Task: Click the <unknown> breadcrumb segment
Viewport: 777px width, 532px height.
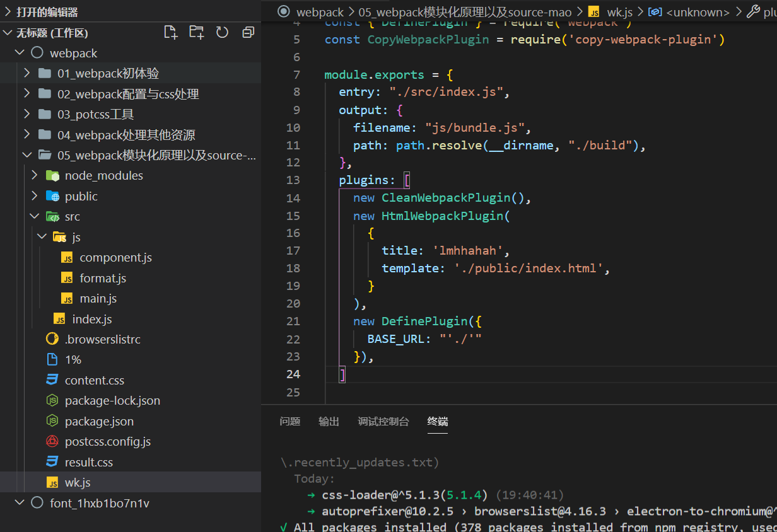Action: tap(698, 11)
